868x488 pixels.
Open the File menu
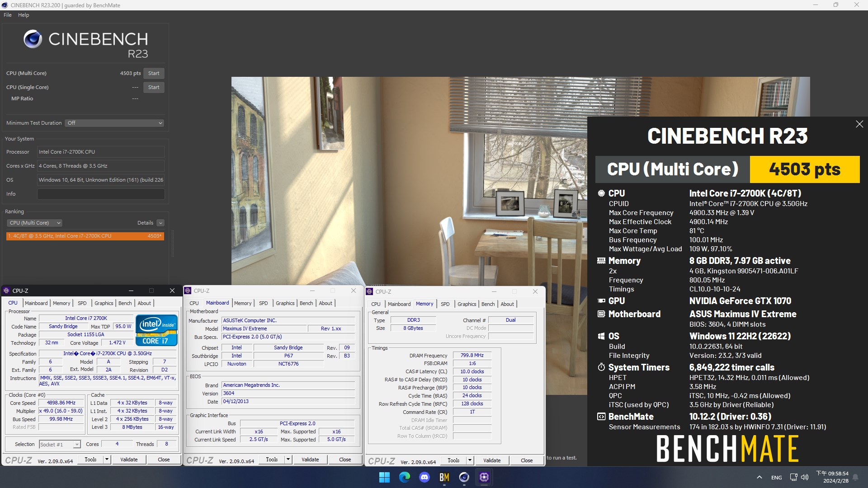(8, 15)
